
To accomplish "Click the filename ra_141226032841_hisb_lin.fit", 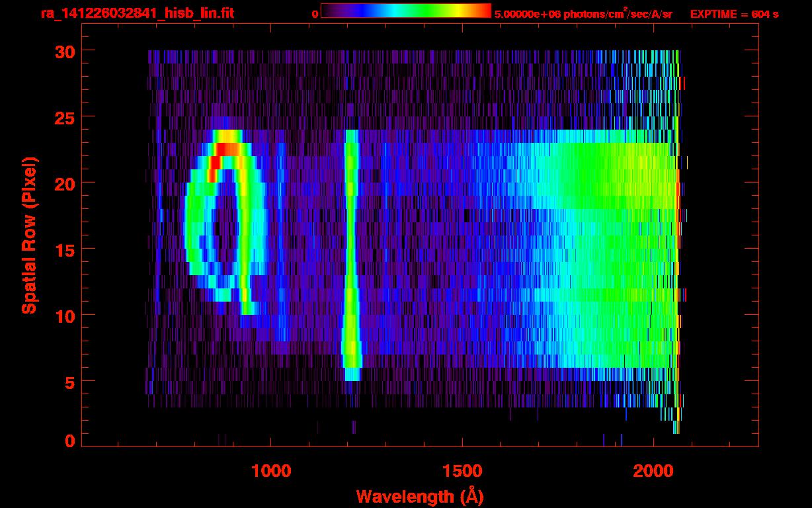I will (x=136, y=13).
